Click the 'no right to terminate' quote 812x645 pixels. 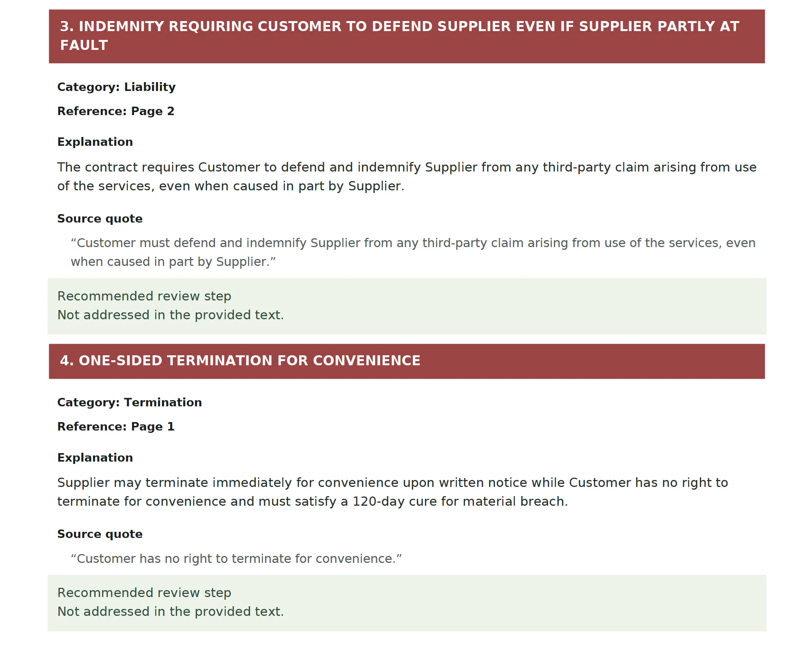tap(236, 559)
